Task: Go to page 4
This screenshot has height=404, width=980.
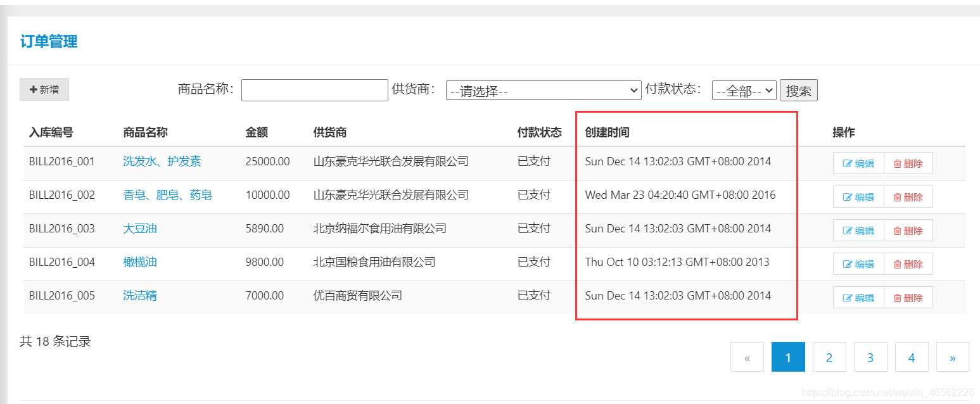Action: point(912,357)
